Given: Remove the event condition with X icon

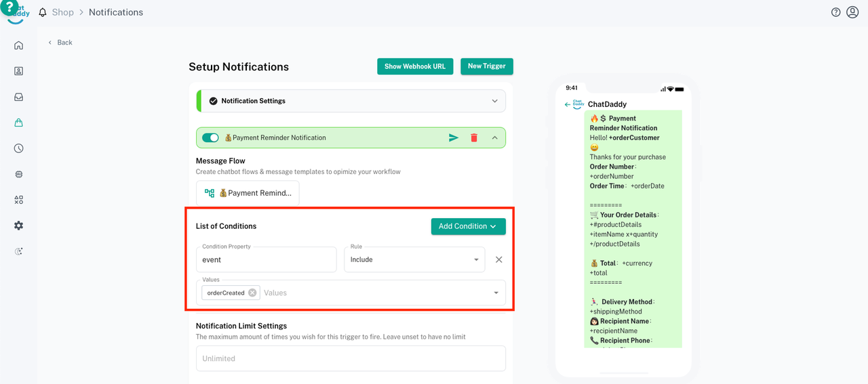Looking at the screenshot, I should [x=499, y=259].
